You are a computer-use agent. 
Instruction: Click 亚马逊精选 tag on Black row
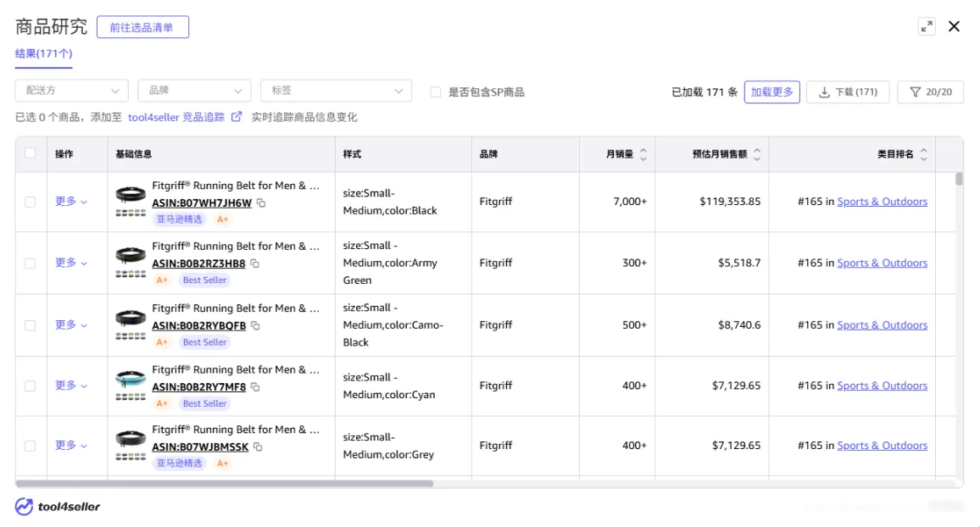180,219
